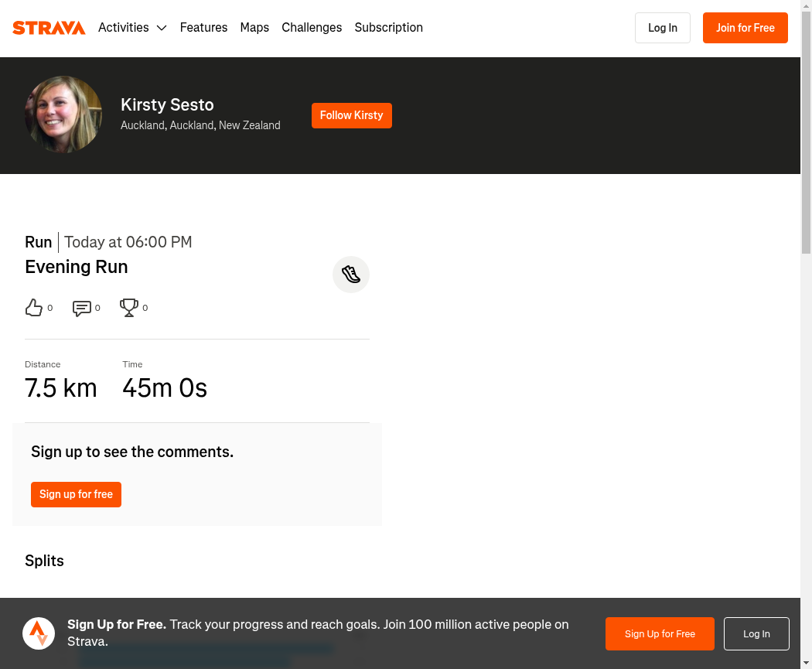
Task: Click the Kirsty Sesto name link
Action: click(167, 104)
